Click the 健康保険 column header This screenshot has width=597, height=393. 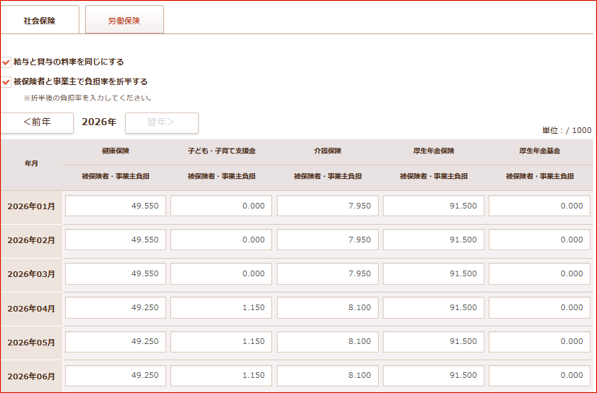coord(115,151)
